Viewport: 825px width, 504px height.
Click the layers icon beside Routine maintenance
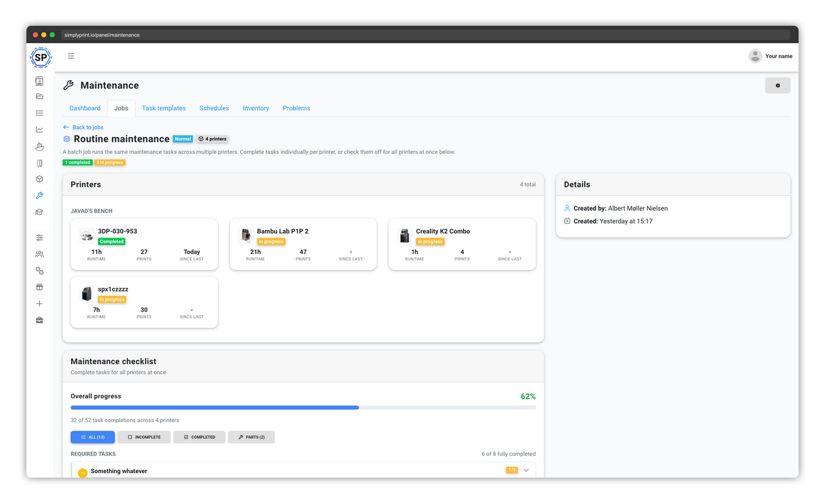[x=66, y=139]
